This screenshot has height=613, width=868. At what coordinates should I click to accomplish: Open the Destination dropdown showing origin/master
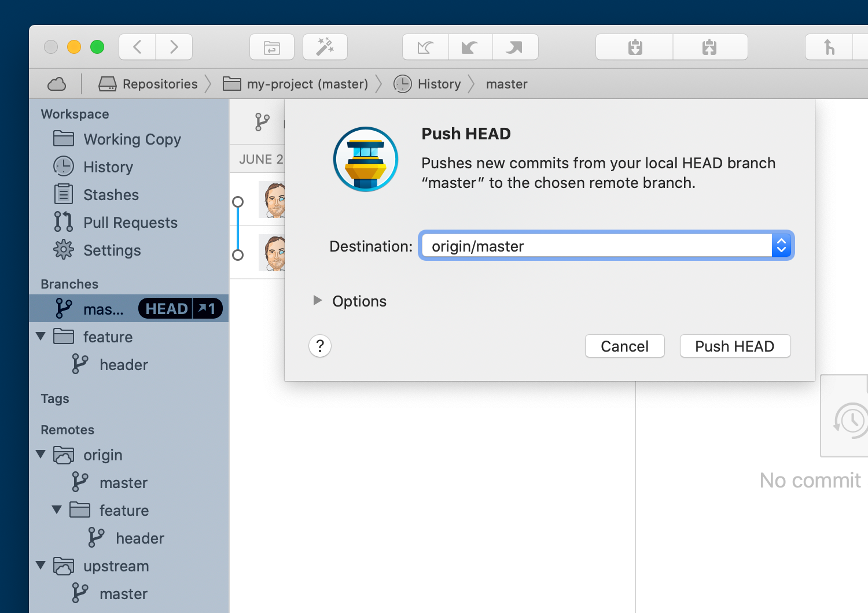[781, 245]
